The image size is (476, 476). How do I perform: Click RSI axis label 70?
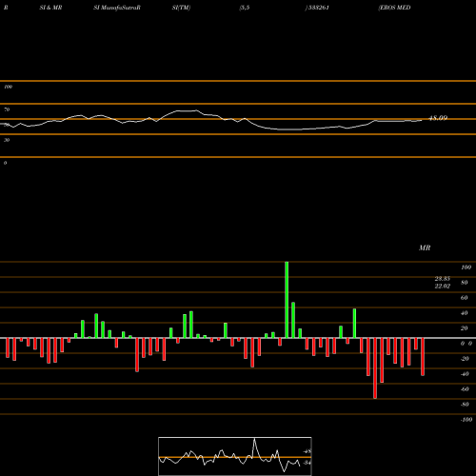pyautogui.click(x=7, y=109)
